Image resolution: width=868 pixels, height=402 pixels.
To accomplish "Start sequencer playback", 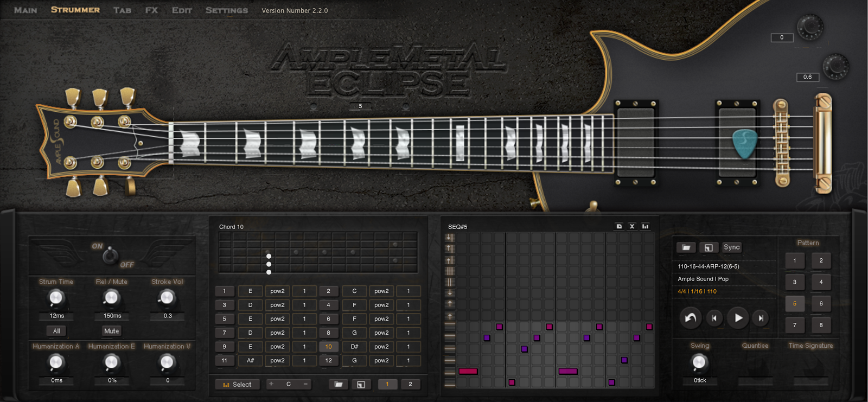I will pyautogui.click(x=738, y=318).
